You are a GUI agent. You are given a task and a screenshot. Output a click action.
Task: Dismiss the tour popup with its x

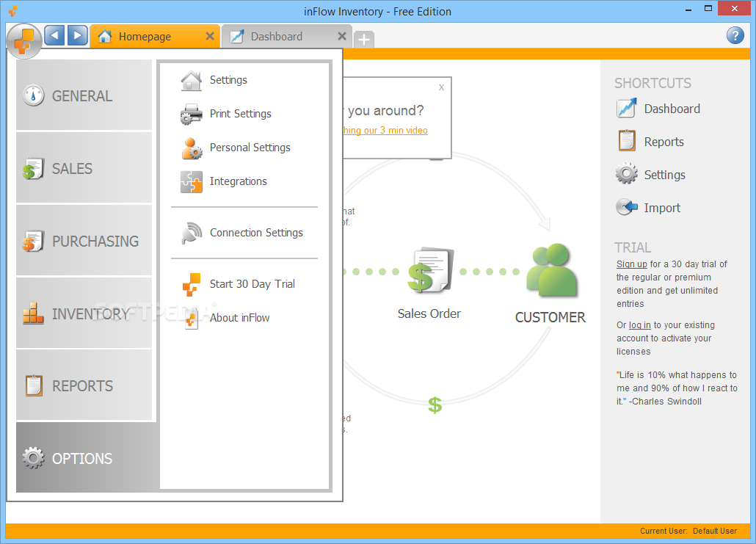[x=441, y=87]
